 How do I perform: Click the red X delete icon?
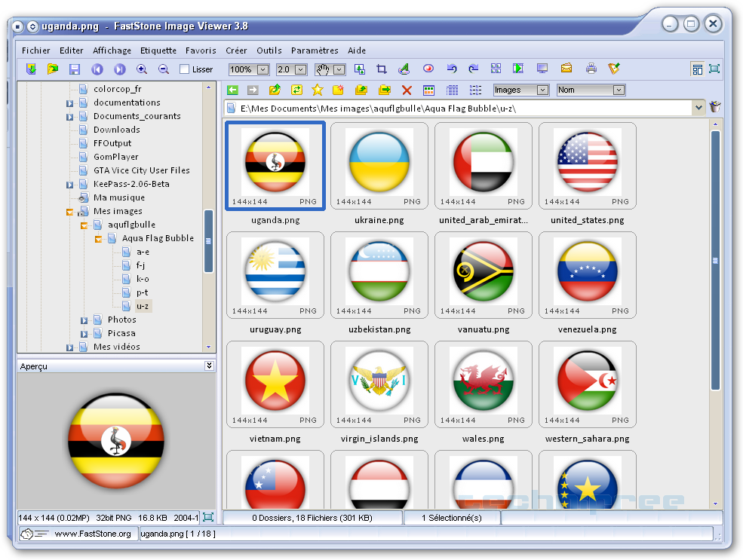pos(407,90)
